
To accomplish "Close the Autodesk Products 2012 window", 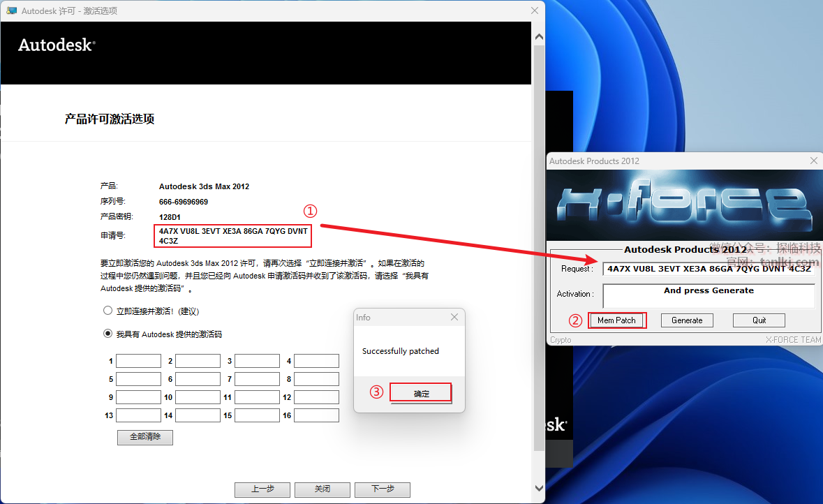I will click(813, 161).
